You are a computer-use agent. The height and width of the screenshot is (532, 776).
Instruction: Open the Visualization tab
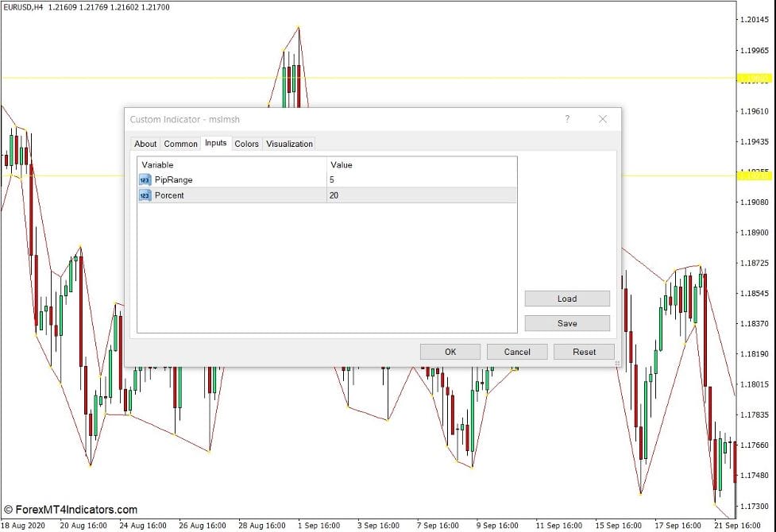[x=289, y=144]
